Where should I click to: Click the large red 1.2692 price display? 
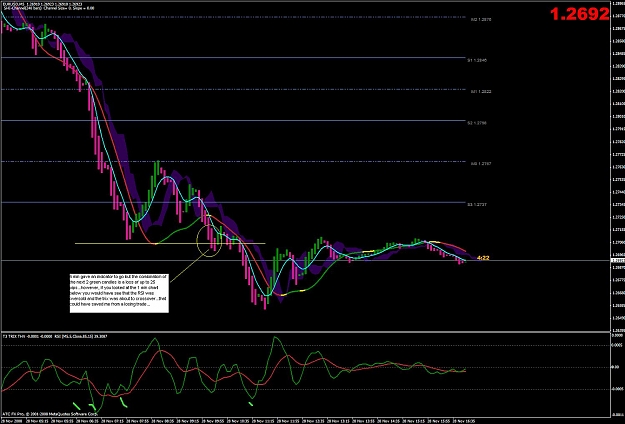click(x=580, y=14)
